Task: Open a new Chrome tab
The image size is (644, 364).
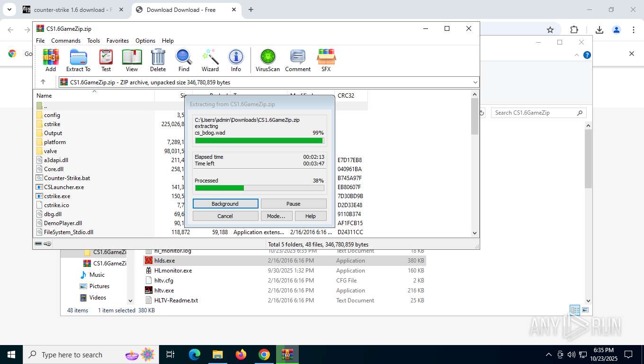Action: coord(250,9)
